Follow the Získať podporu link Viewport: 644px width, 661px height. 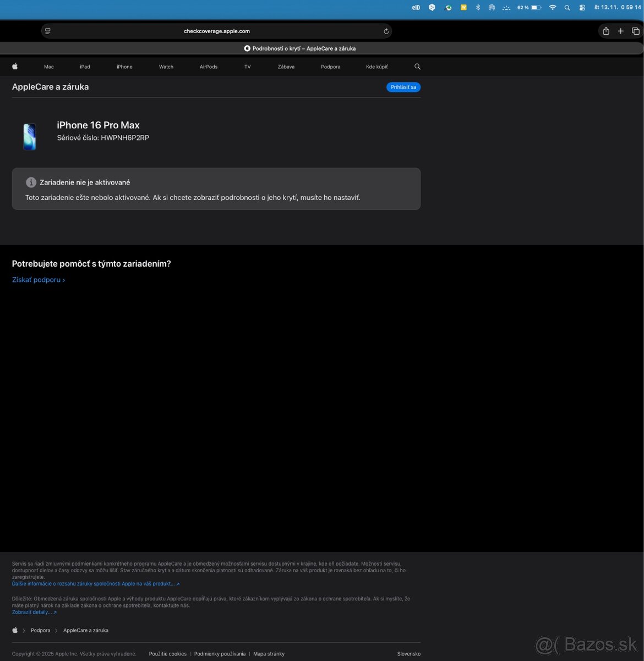pos(39,280)
